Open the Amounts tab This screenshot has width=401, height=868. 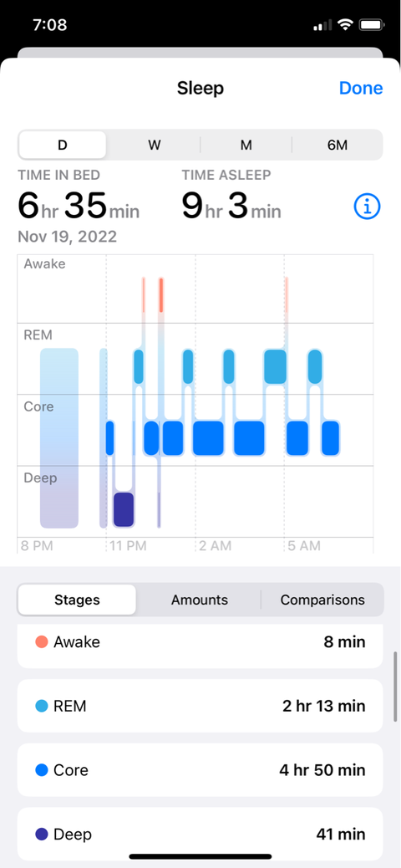click(200, 600)
